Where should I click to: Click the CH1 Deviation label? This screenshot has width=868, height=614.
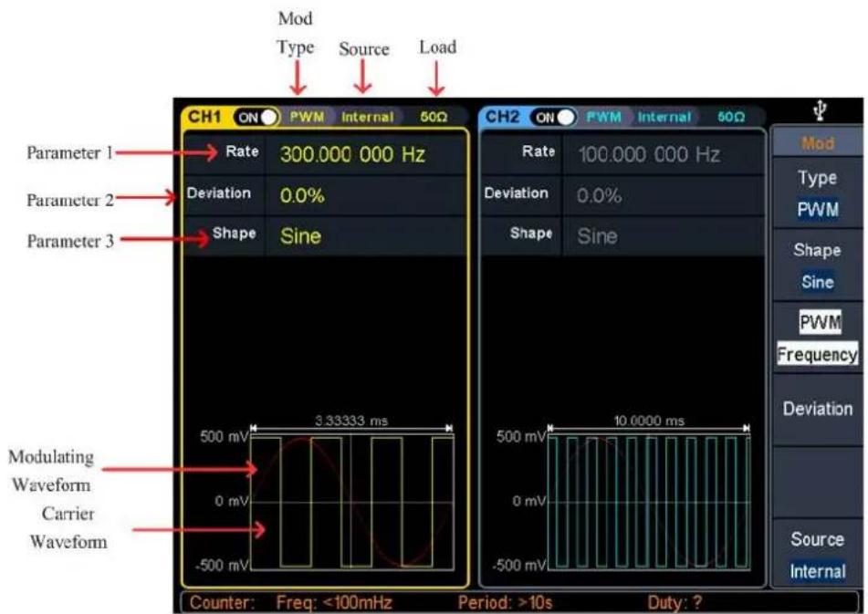coord(219,193)
